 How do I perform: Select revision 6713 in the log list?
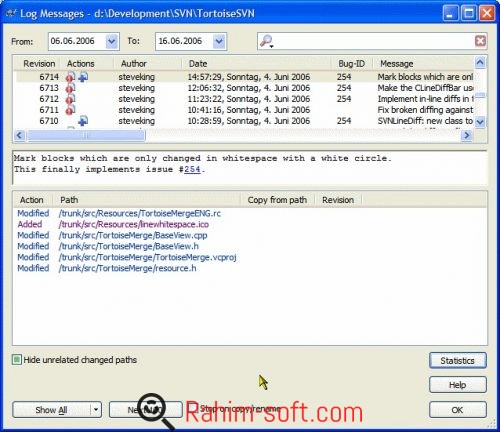(x=245, y=88)
